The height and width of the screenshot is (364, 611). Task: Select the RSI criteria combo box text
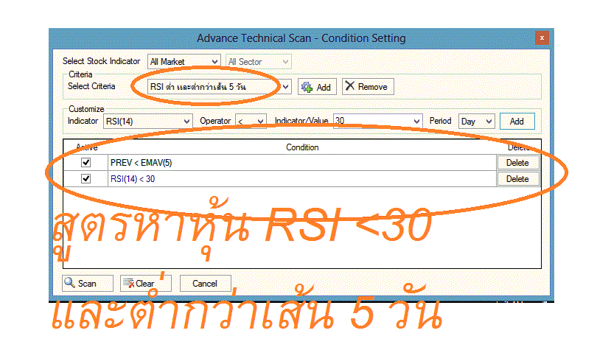tap(198, 86)
